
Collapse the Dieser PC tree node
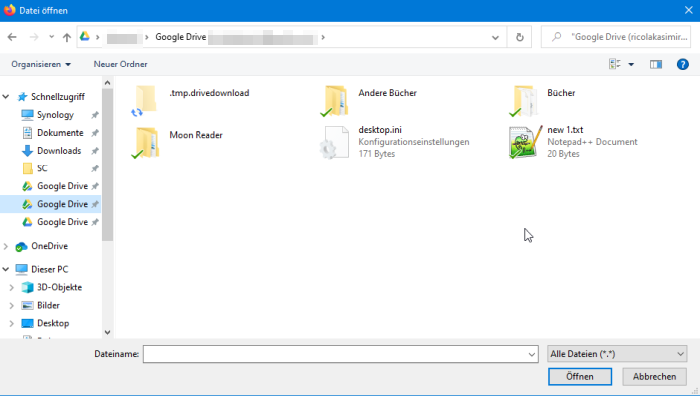6,269
